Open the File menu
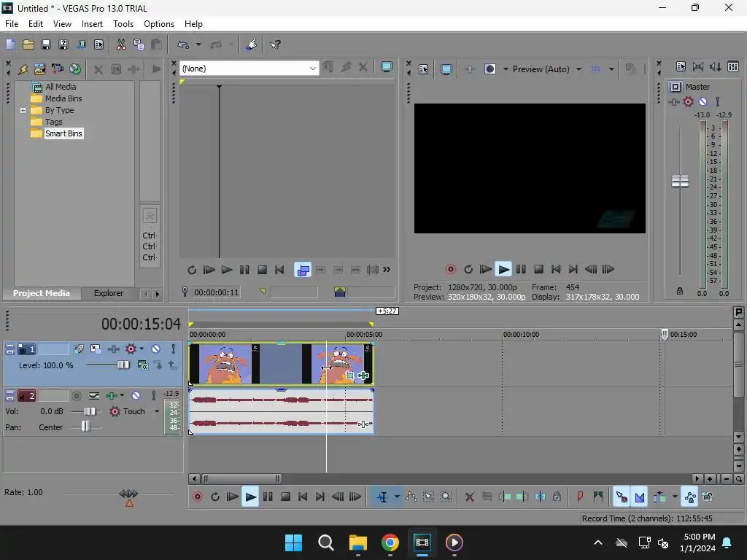Viewport: 747px width, 560px height. point(12,24)
